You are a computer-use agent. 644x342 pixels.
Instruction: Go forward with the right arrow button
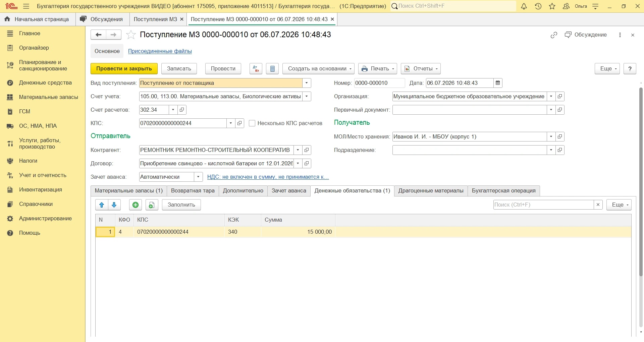(114, 35)
